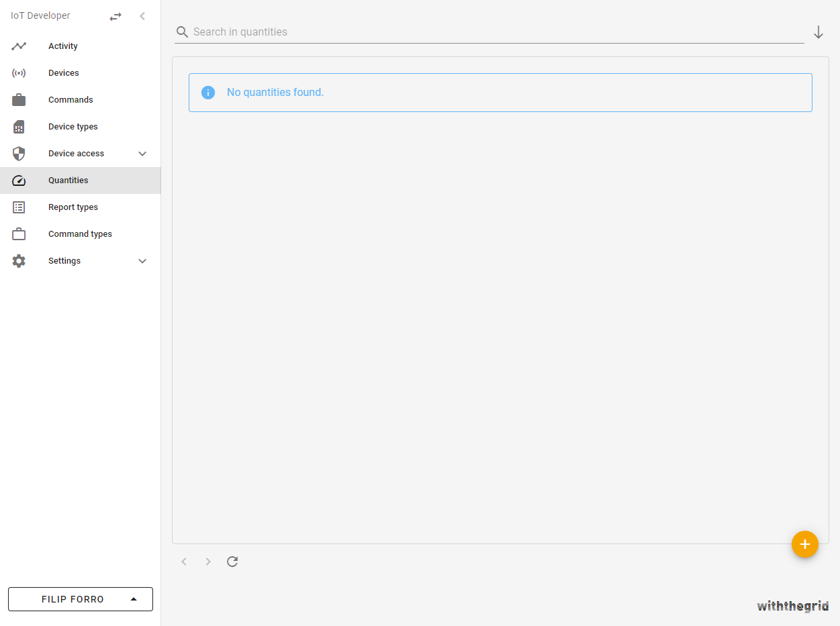Click the Report types list icon
The width and height of the screenshot is (840, 626).
pos(19,207)
